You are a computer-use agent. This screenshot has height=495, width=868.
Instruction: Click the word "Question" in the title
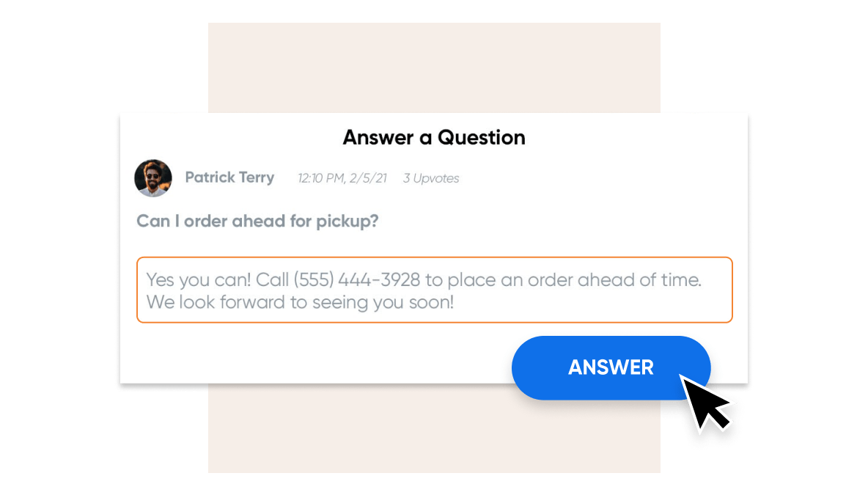point(481,137)
